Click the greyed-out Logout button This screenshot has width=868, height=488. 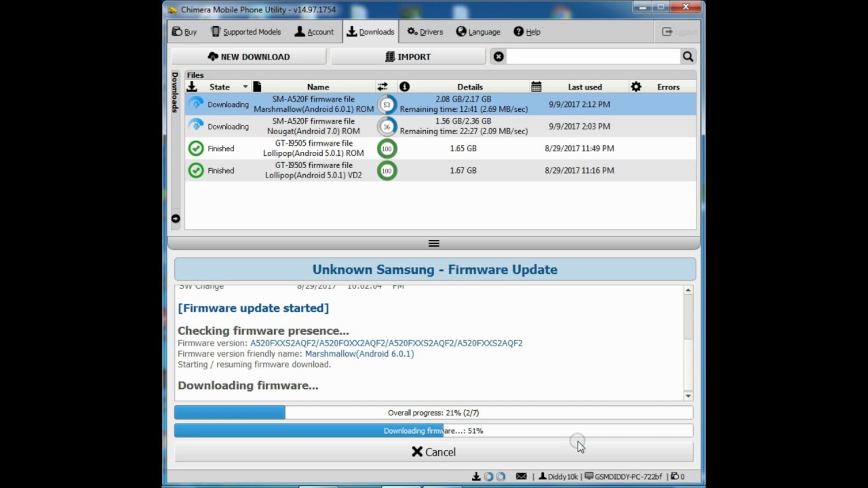(679, 32)
